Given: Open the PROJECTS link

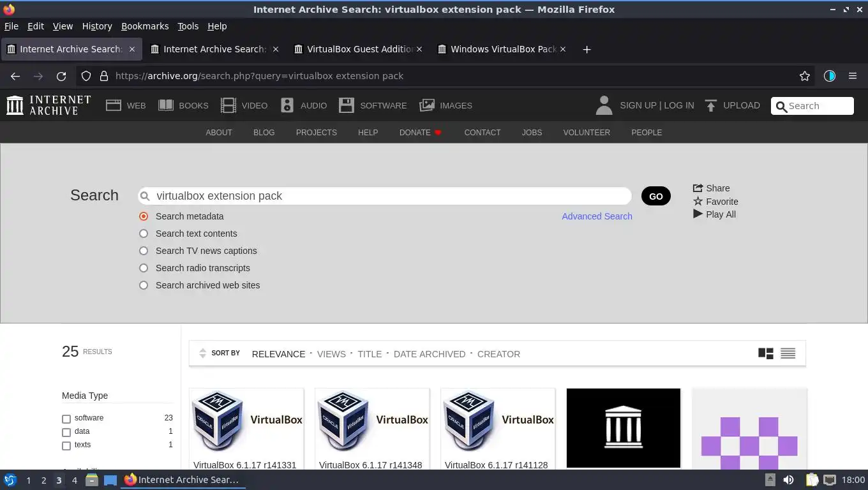Looking at the screenshot, I should point(317,133).
